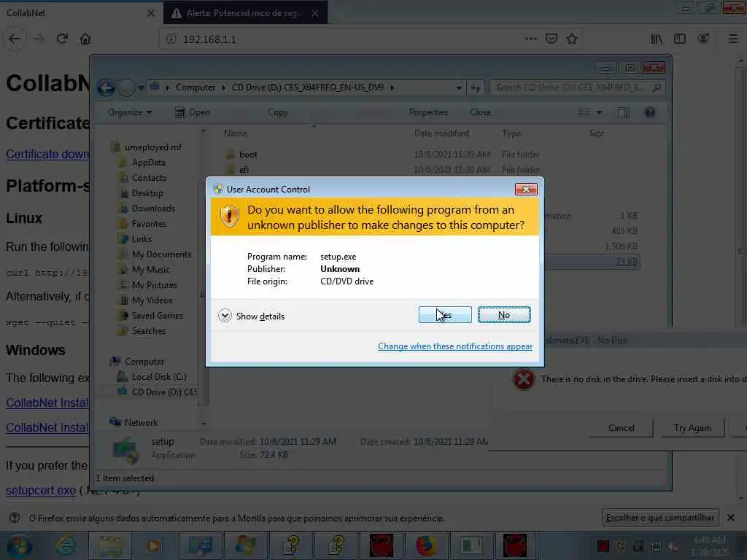
Task: Click Open in Explorer toolbar
Action: 193,112
